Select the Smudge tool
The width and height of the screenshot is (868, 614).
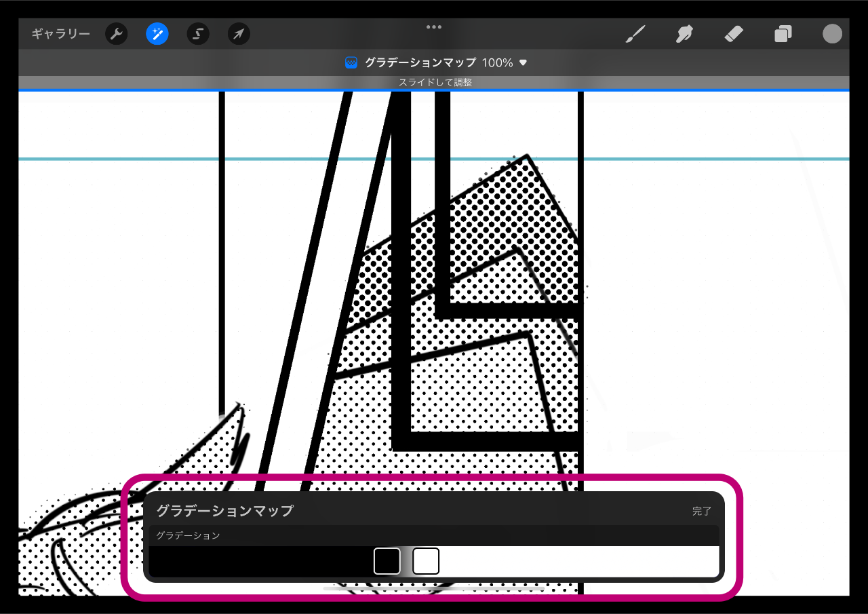click(x=685, y=34)
